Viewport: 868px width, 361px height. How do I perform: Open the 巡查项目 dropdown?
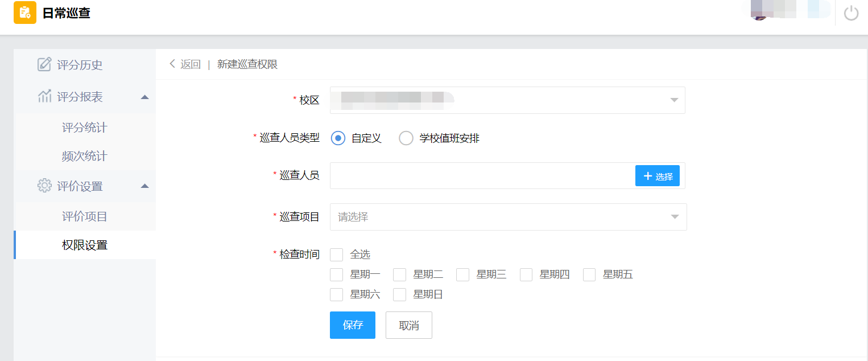coord(507,217)
